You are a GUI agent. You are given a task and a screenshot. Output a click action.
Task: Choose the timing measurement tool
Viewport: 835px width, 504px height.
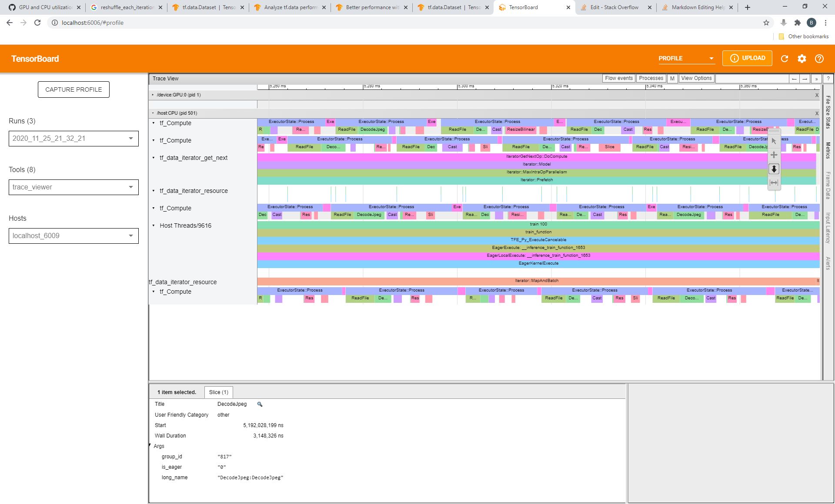pyautogui.click(x=774, y=182)
